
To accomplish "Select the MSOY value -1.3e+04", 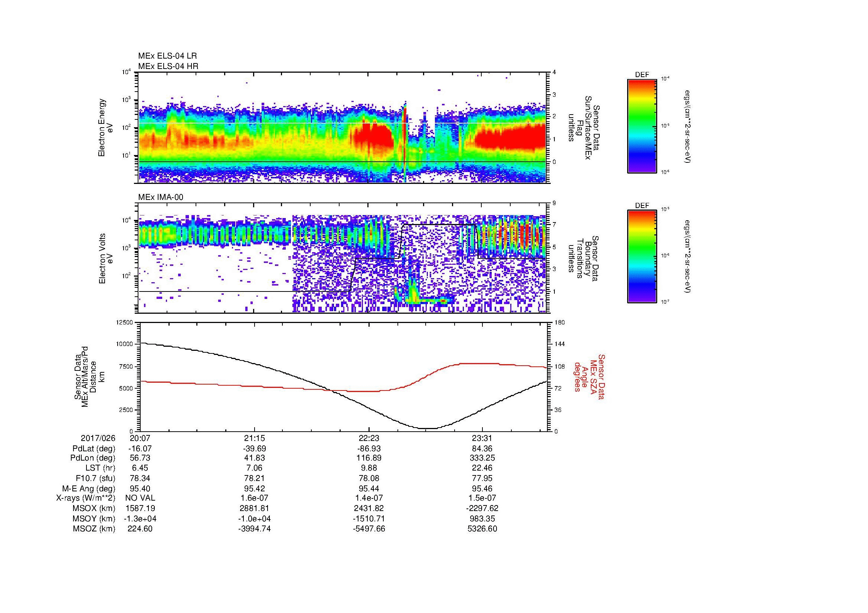I will (x=140, y=518).
